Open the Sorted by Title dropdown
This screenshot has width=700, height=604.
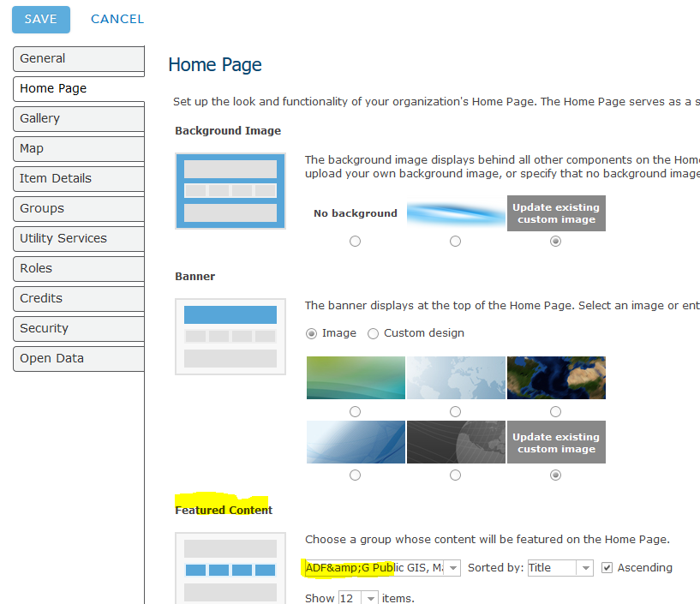pyautogui.click(x=560, y=568)
